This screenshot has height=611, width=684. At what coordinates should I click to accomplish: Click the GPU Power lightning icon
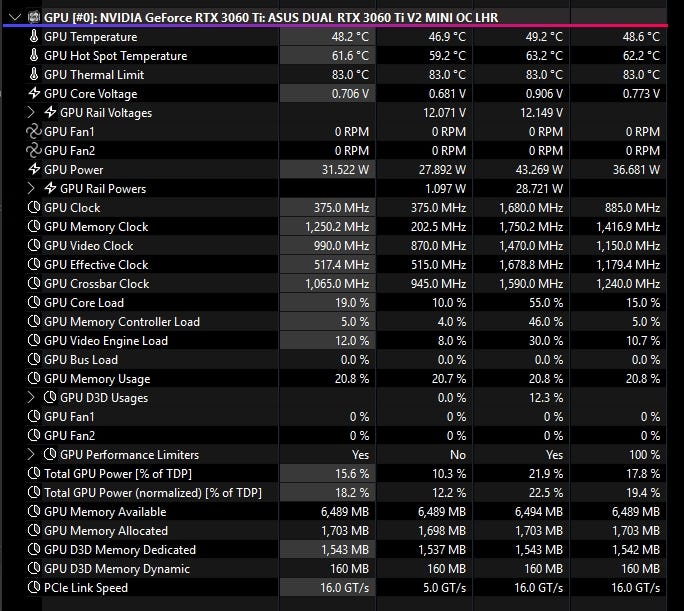click(x=33, y=169)
